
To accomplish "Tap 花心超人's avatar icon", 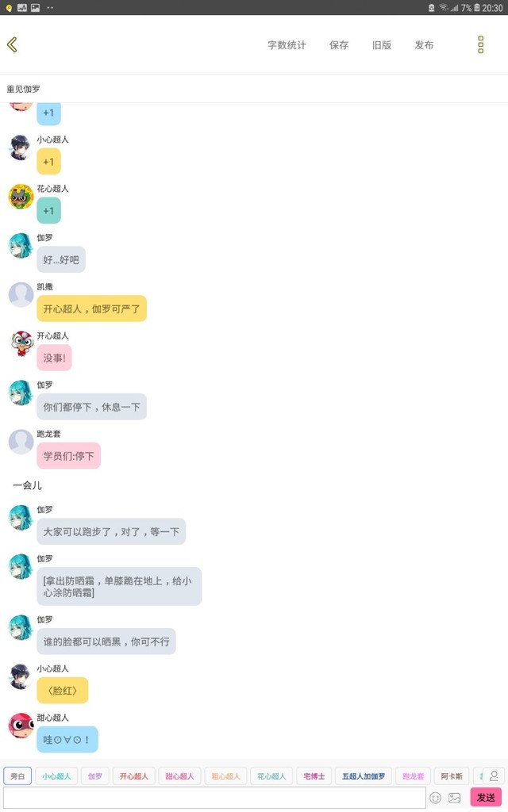I will pos(21,197).
